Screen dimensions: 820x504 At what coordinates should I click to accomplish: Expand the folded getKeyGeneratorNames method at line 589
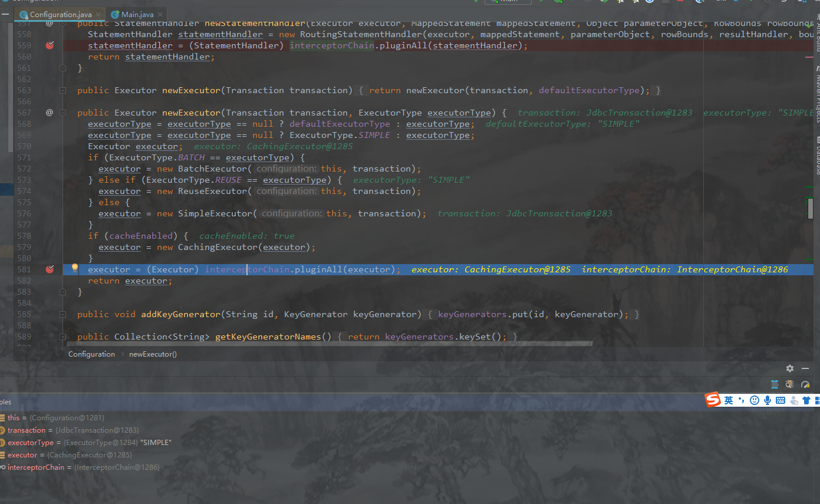(x=62, y=337)
